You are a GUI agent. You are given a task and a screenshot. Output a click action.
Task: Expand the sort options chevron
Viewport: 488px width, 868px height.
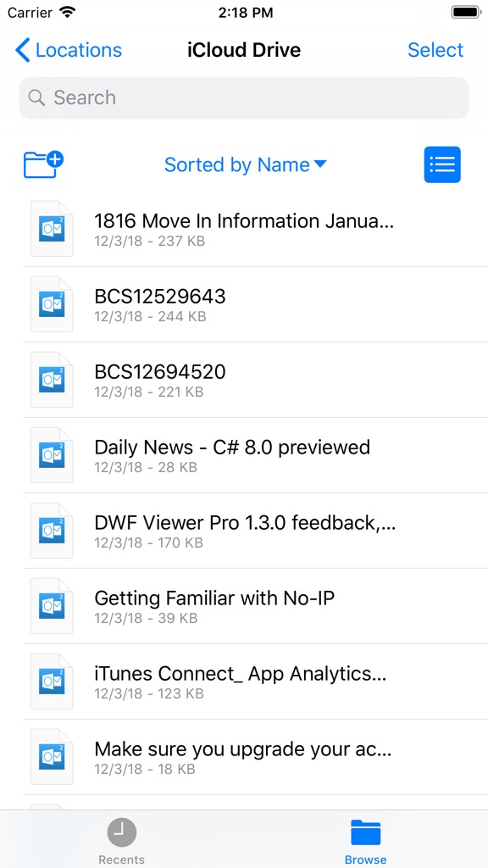[x=320, y=164]
